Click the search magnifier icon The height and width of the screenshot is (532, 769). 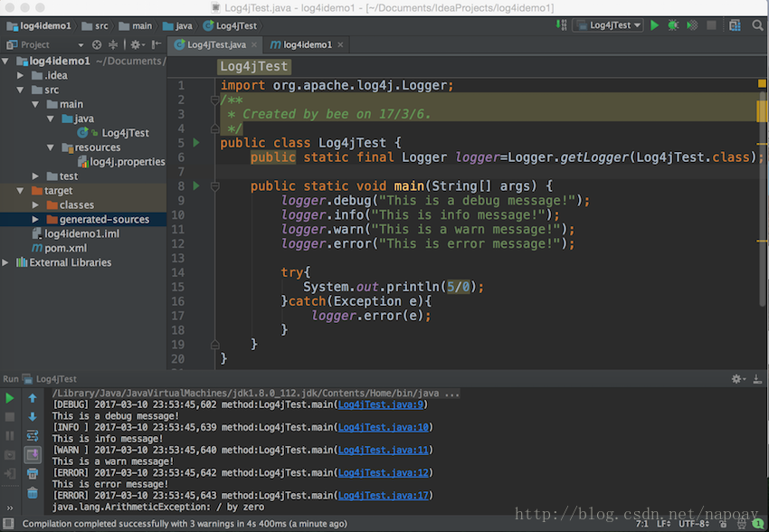(758, 25)
